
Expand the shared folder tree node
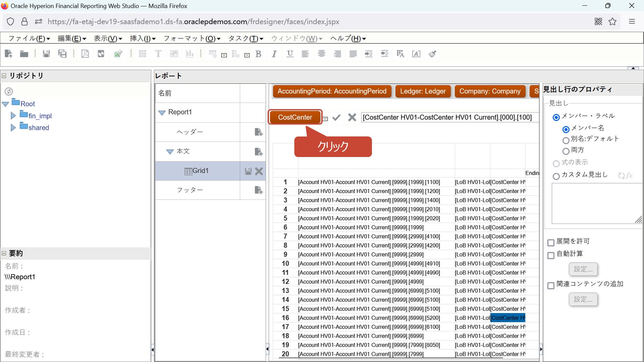tap(13, 128)
